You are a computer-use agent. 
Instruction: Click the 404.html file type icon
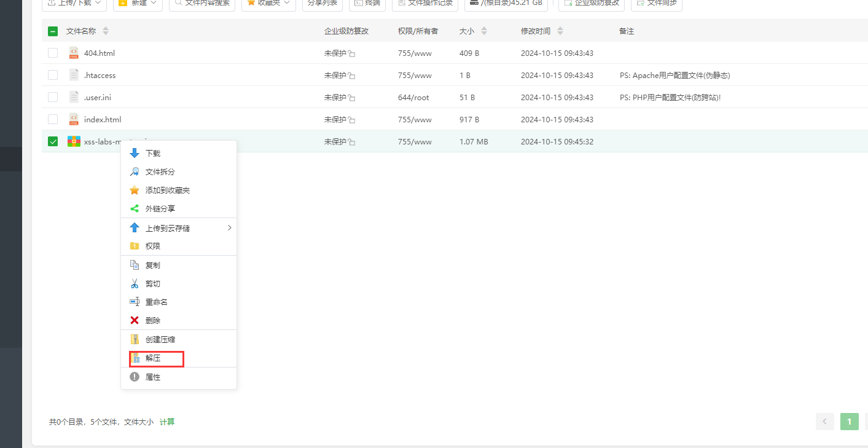pyautogui.click(x=74, y=53)
